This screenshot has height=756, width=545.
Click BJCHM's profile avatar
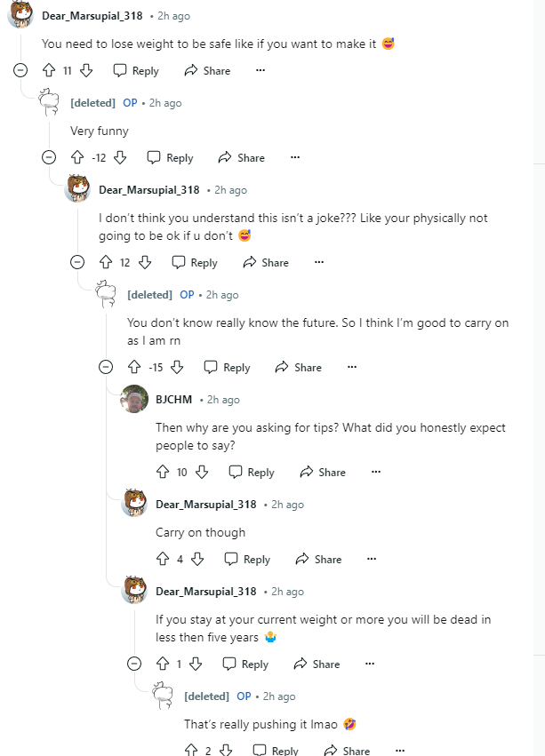134,400
